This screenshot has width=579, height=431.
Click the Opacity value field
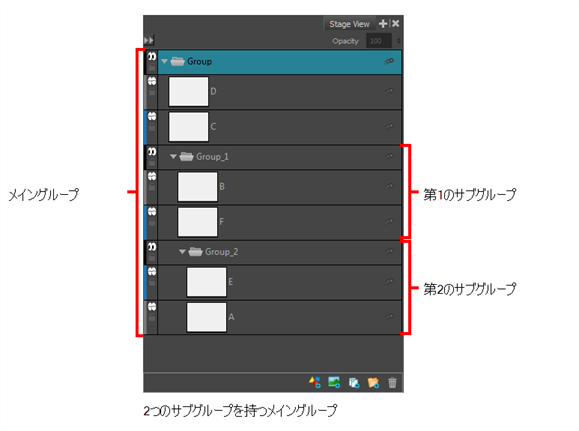(x=378, y=41)
